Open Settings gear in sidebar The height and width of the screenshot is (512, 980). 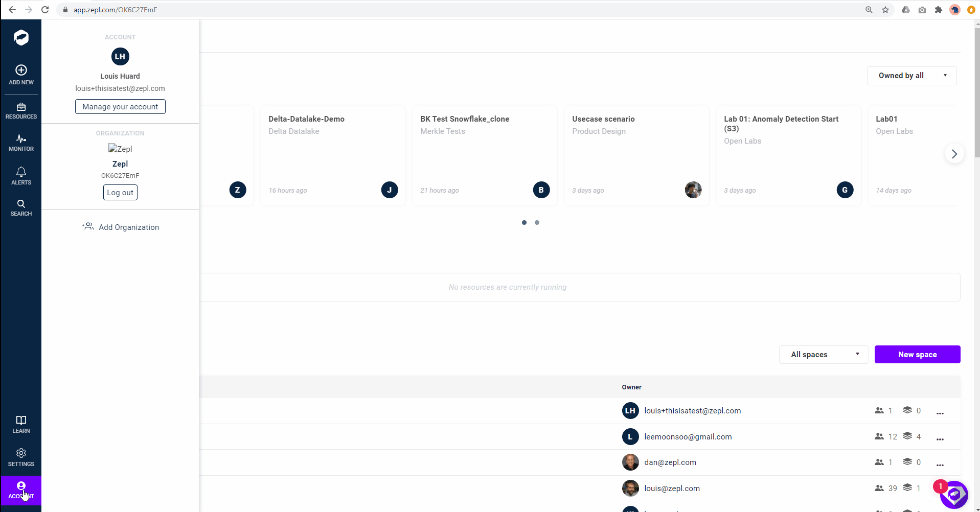click(x=21, y=457)
